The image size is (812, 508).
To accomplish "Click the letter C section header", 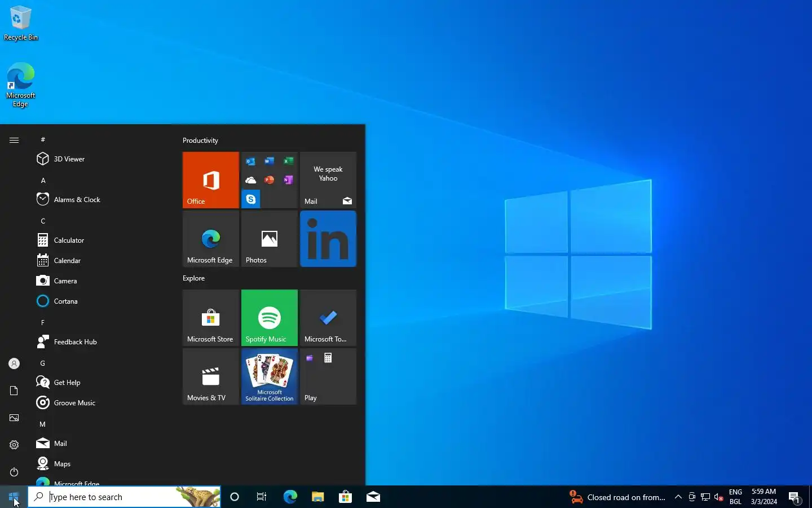I will coord(43,221).
